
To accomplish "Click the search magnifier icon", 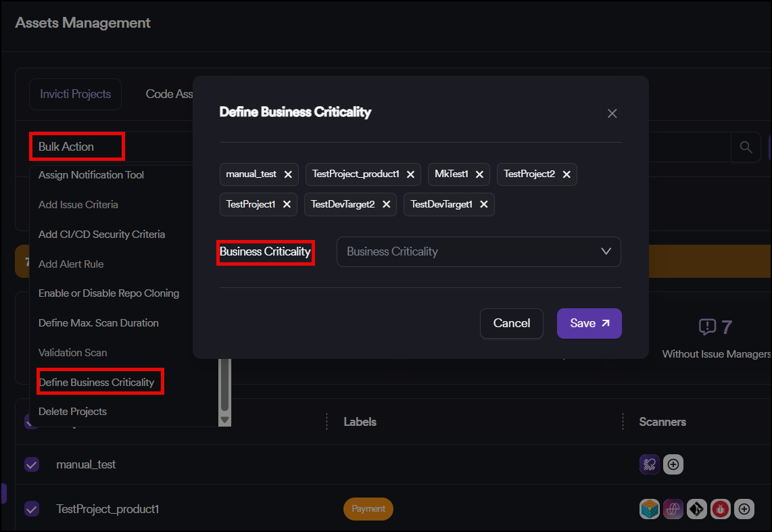I will pos(746,147).
